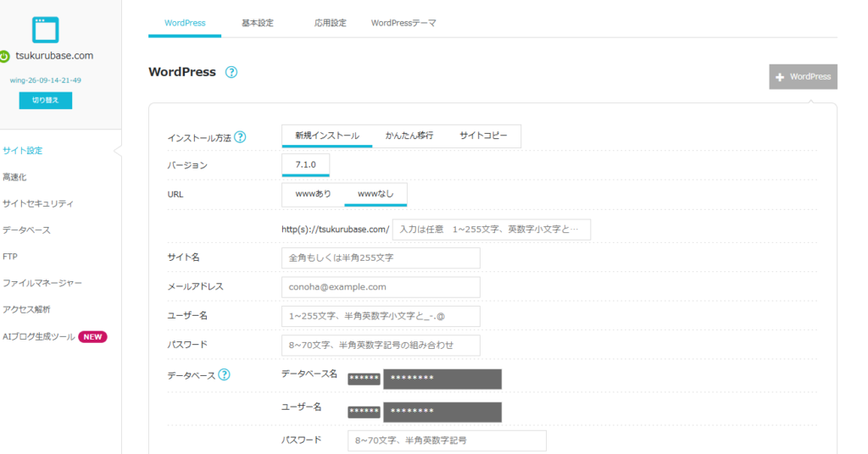Open help icon beside インストール方法
The height and width of the screenshot is (454, 868).
point(240,137)
